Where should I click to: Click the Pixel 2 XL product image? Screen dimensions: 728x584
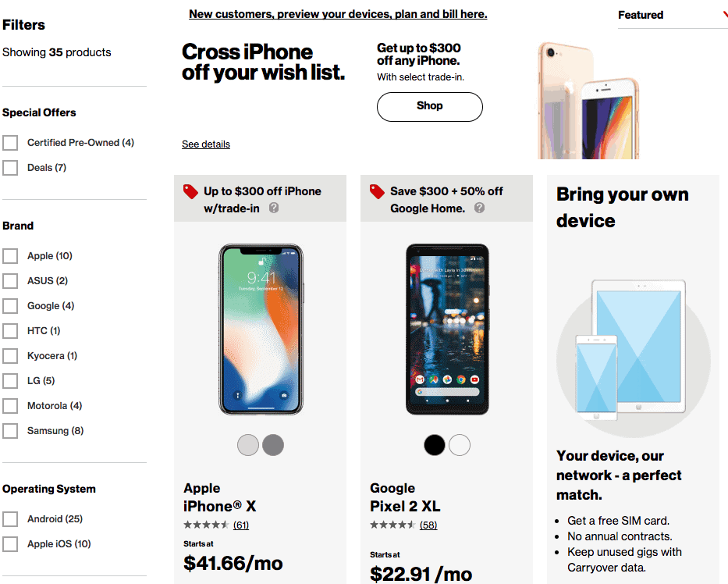447,329
